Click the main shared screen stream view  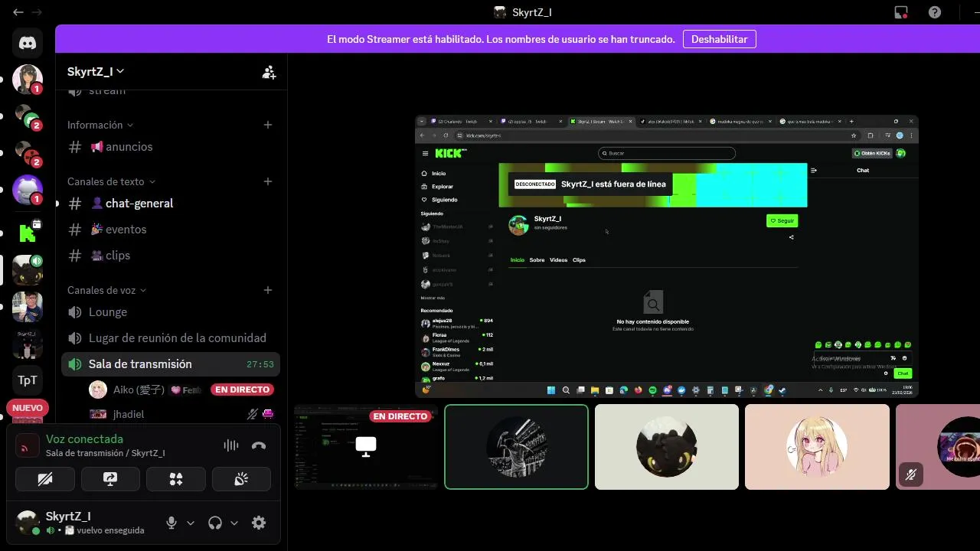coord(666,256)
